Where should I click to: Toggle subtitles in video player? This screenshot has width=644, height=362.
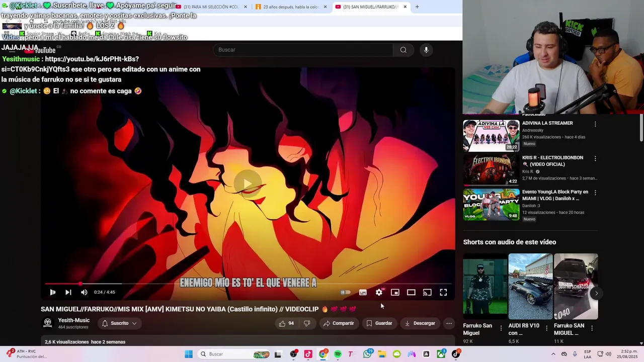(363, 292)
